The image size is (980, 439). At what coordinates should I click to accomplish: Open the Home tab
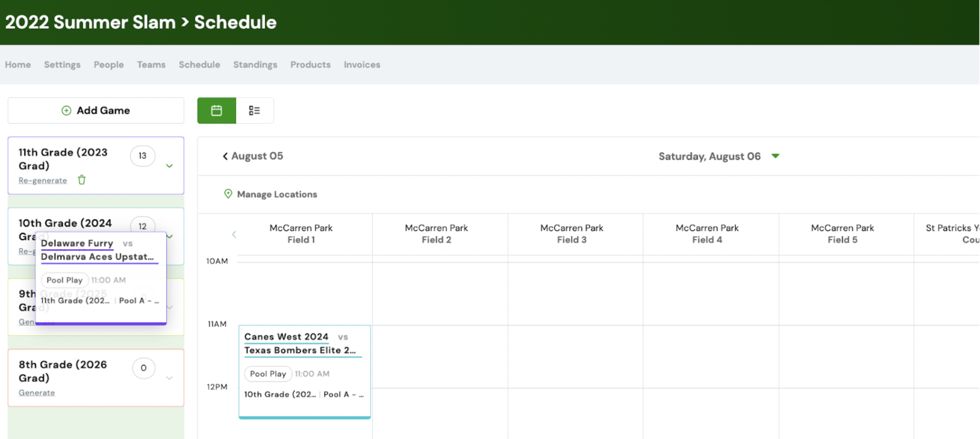18,64
